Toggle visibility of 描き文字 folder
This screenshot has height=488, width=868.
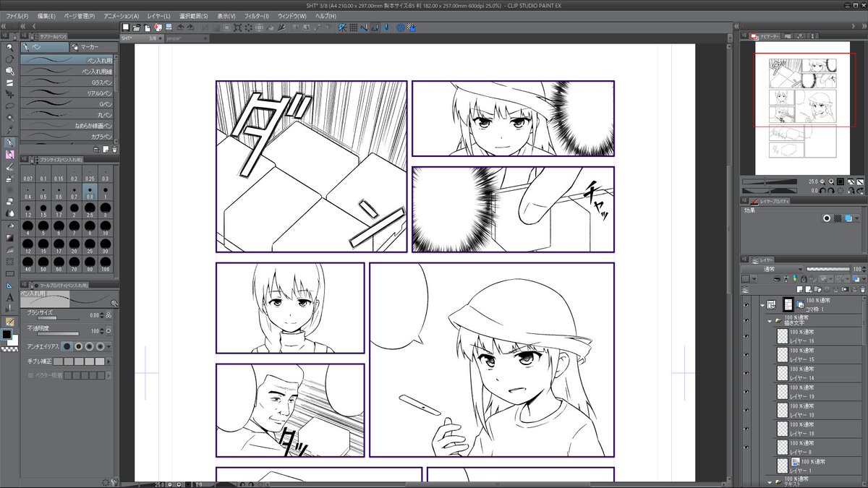point(746,320)
